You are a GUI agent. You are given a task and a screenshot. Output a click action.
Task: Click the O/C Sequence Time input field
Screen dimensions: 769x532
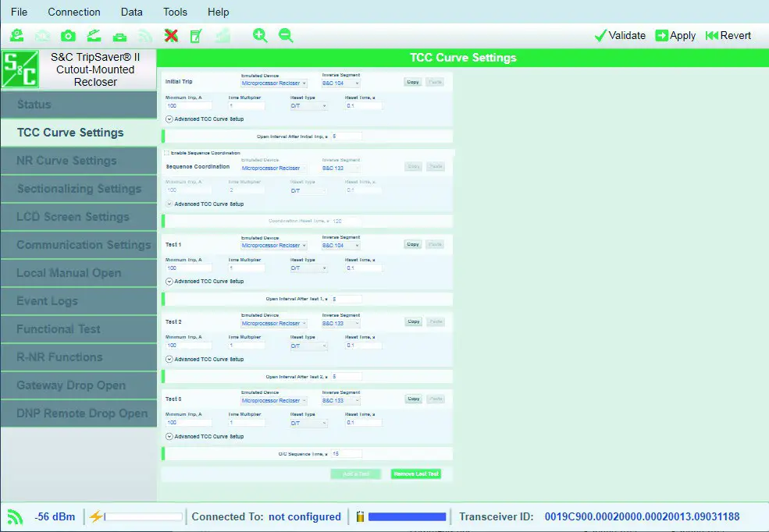(347, 454)
